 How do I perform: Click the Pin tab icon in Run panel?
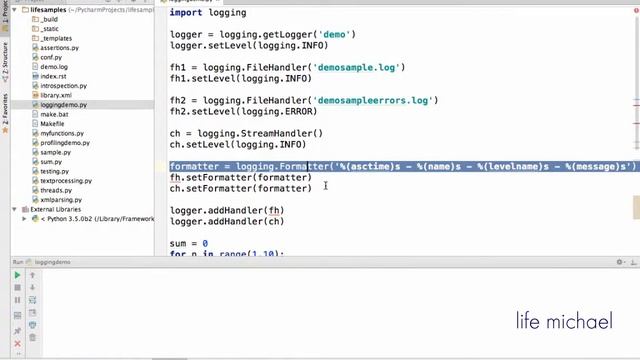pos(17,331)
